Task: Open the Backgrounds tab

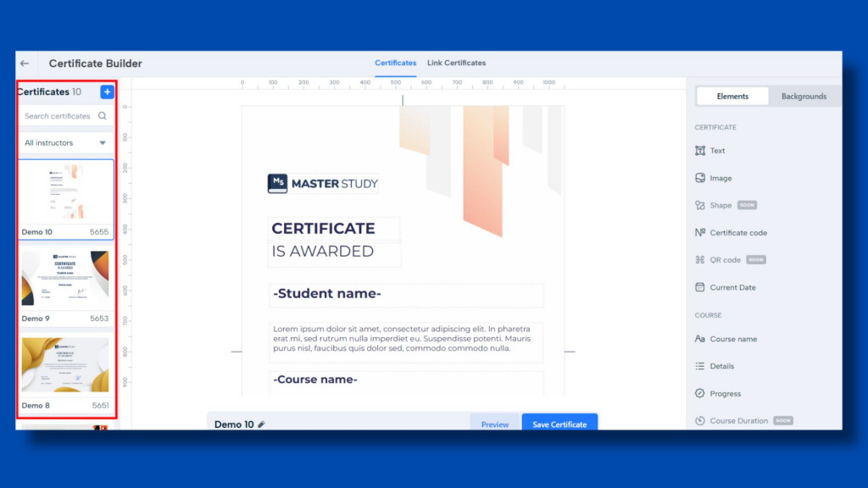Action: pos(803,96)
